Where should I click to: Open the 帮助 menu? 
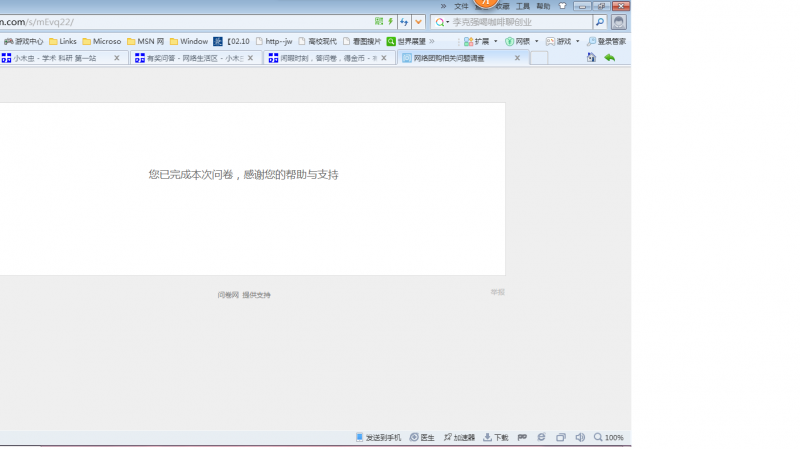pos(543,6)
